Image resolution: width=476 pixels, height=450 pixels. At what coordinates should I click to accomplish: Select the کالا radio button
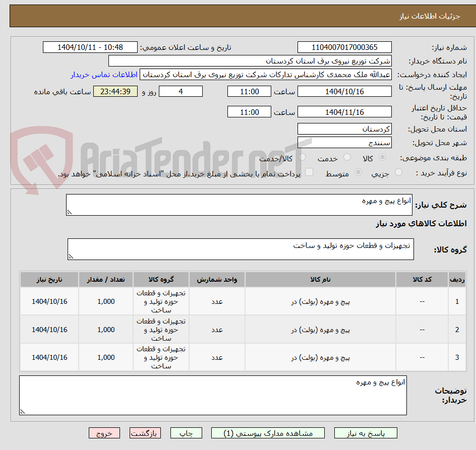pos(382,157)
